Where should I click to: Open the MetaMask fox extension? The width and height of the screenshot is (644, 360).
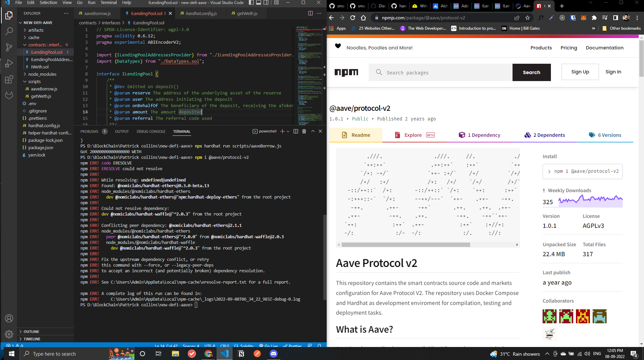coord(584,18)
